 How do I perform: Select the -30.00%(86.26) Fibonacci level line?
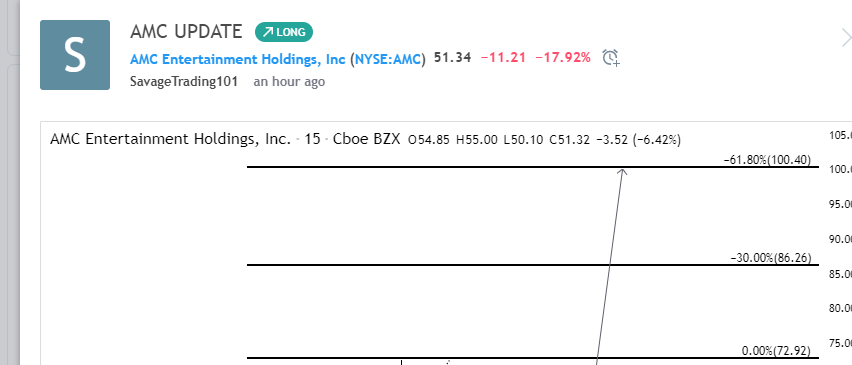click(532, 265)
